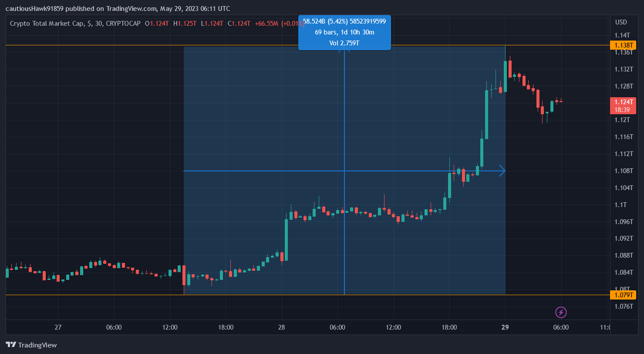
Task: Click the 1.14T label on price scale
Action: 622,35
